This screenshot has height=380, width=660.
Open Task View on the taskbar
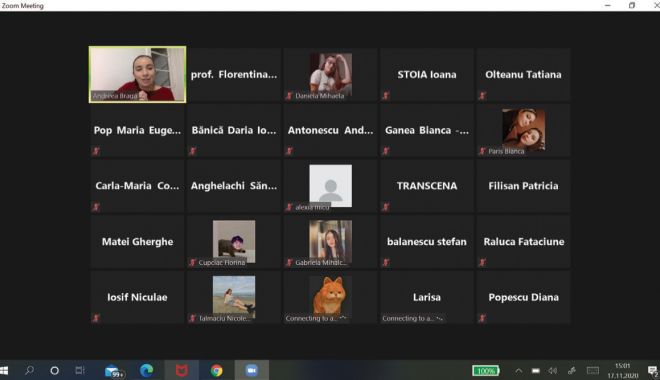[x=79, y=370]
